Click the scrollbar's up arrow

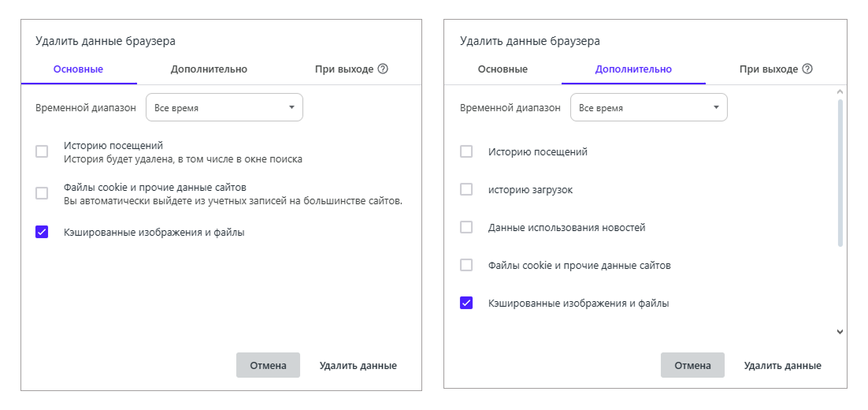pos(840,91)
